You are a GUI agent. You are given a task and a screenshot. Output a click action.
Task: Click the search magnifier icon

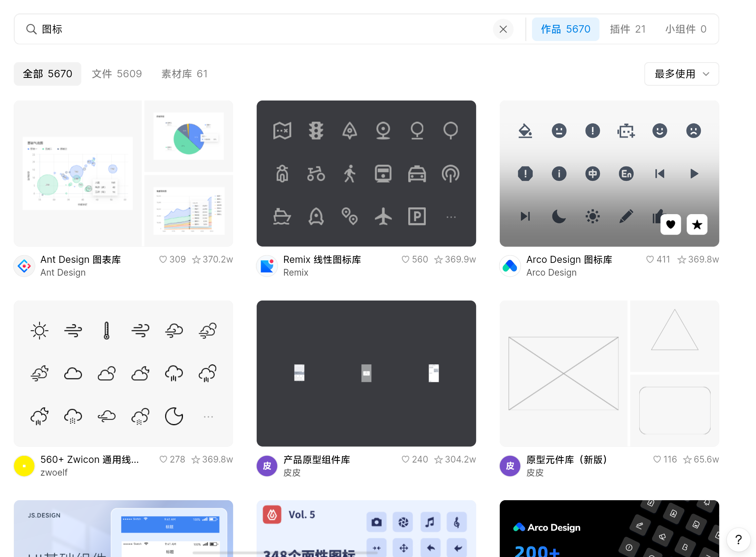click(x=31, y=29)
